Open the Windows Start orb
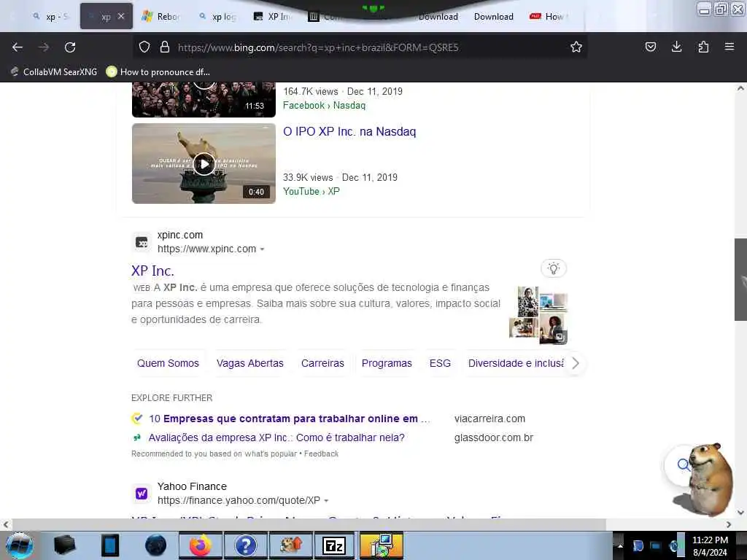747x560 pixels. tap(19, 545)
